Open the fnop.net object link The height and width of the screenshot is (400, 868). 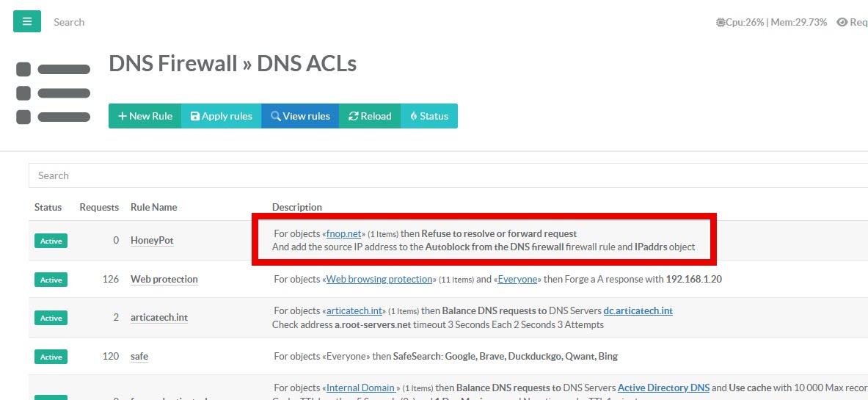coord(343,234)
